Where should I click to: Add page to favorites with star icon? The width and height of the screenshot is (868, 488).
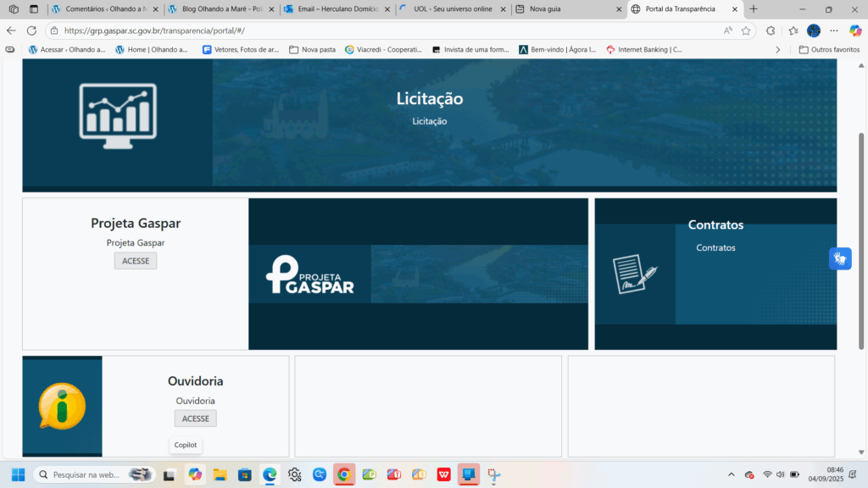[746, 30]
